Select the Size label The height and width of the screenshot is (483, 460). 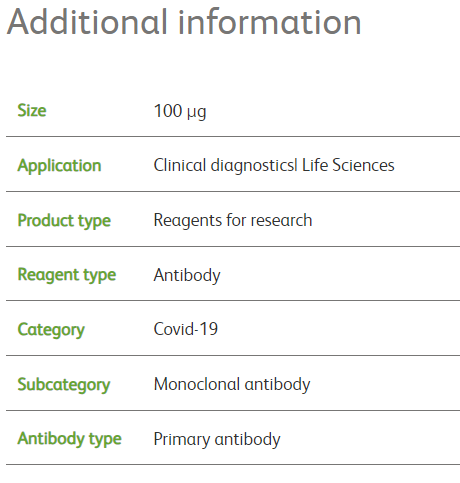click(32, 110)
